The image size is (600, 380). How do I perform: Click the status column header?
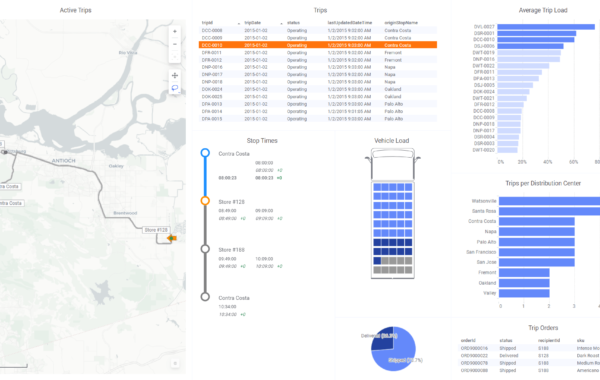point(293,23)
